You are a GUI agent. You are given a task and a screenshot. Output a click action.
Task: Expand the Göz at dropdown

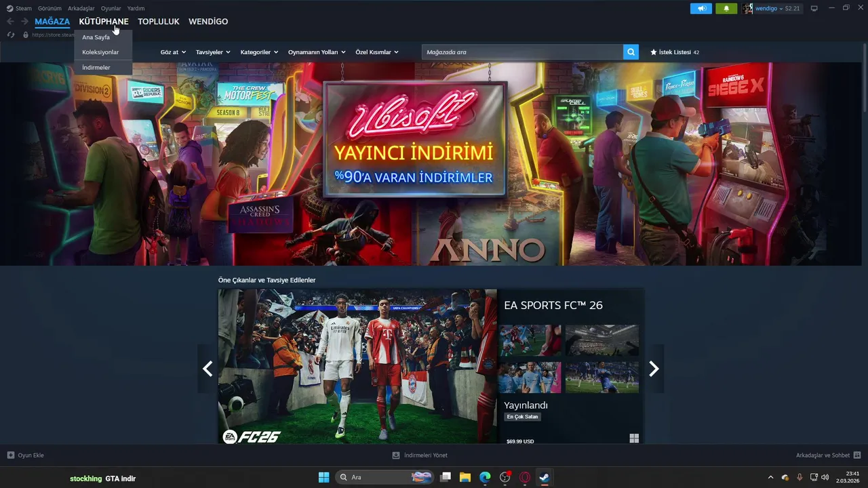[x=173, y=52]
